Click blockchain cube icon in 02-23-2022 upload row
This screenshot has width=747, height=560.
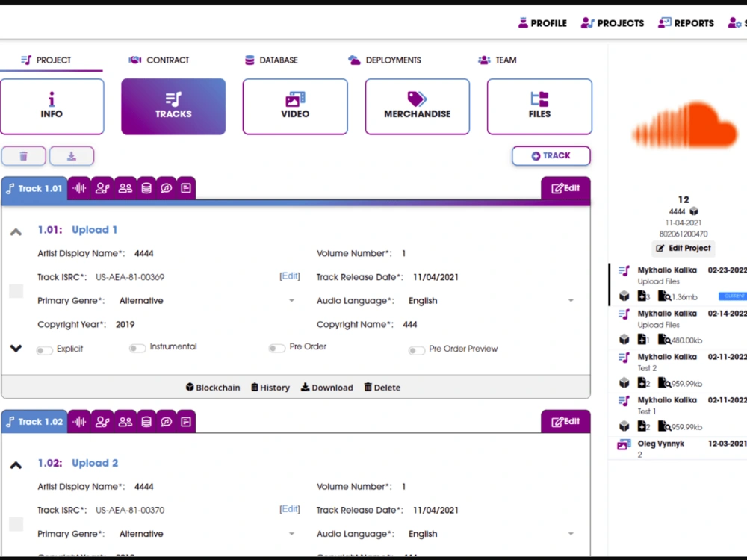[624, 296]
